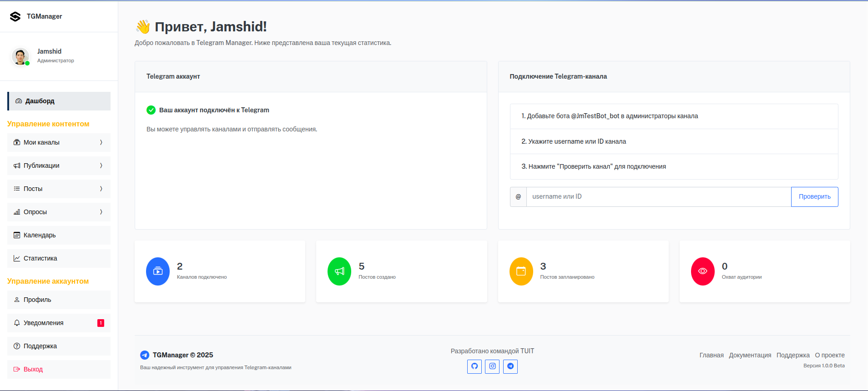This screenshot has height=391, width=868.
Task: Click the TGManager © 2025 footer text
Action: click(183, 355)
